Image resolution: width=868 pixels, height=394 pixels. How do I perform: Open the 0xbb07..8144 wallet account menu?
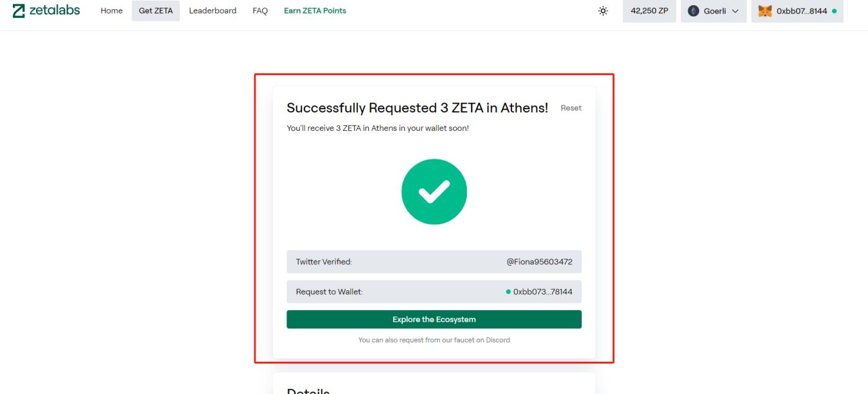tap(801, 11)
